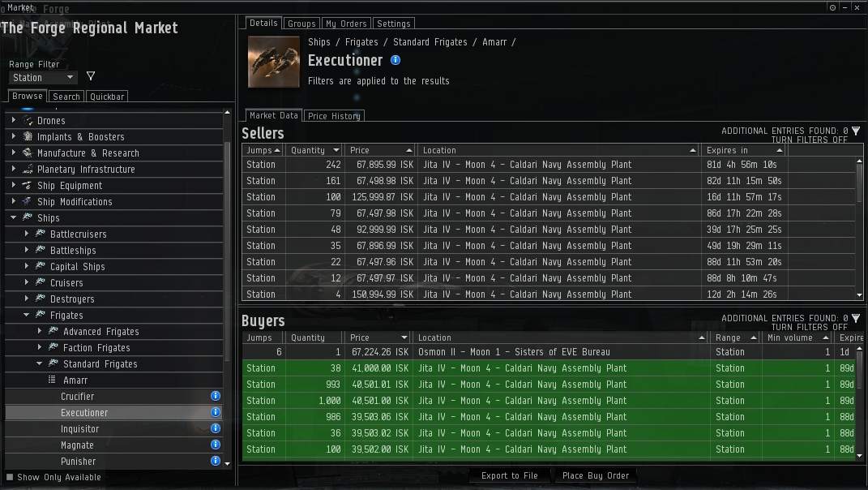Collapse the Frigates tree category
Image resolution: width=868 pixels, height=490 pixels.
(x=27, y=315)
